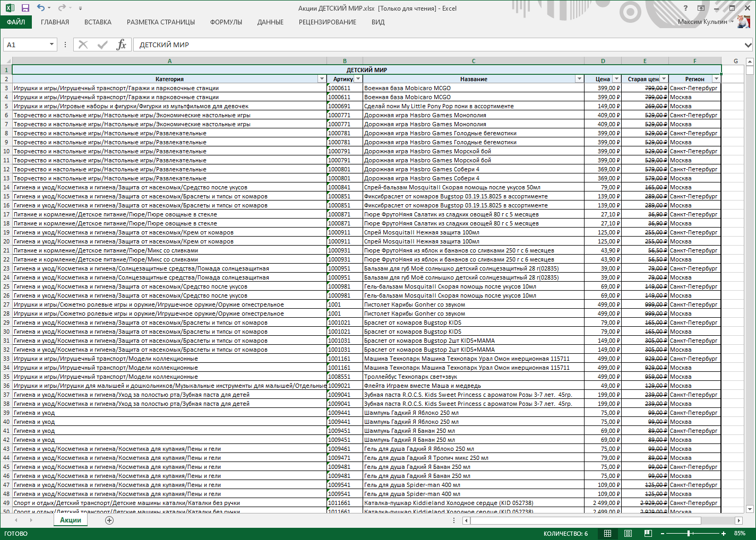Click vertical scrollbar down arrow
This screenshot has height=540, width=756.
click(750, 509)
